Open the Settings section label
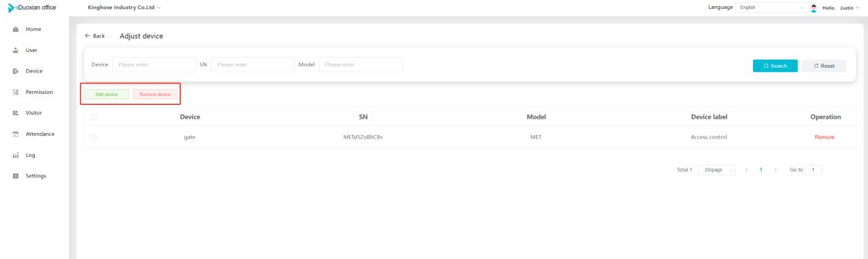The width and height of the screenshot is (868, 259). [x=36, y=175]
